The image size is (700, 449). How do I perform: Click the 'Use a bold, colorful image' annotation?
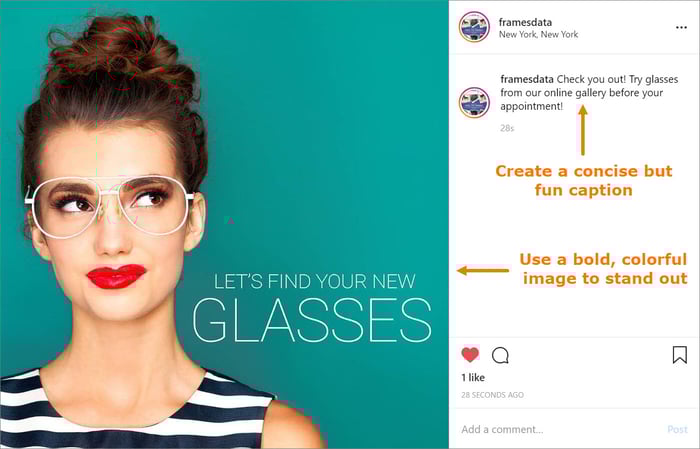click(x=604, y=269)
